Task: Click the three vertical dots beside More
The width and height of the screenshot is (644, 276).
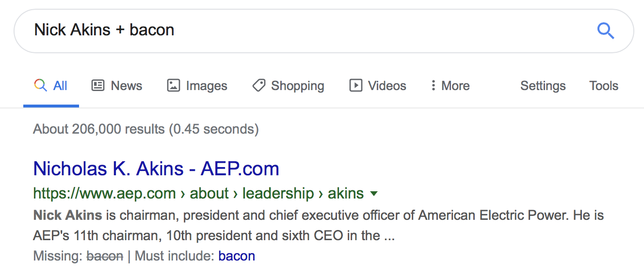Action: pyautogui.click(x=433, y=86)
